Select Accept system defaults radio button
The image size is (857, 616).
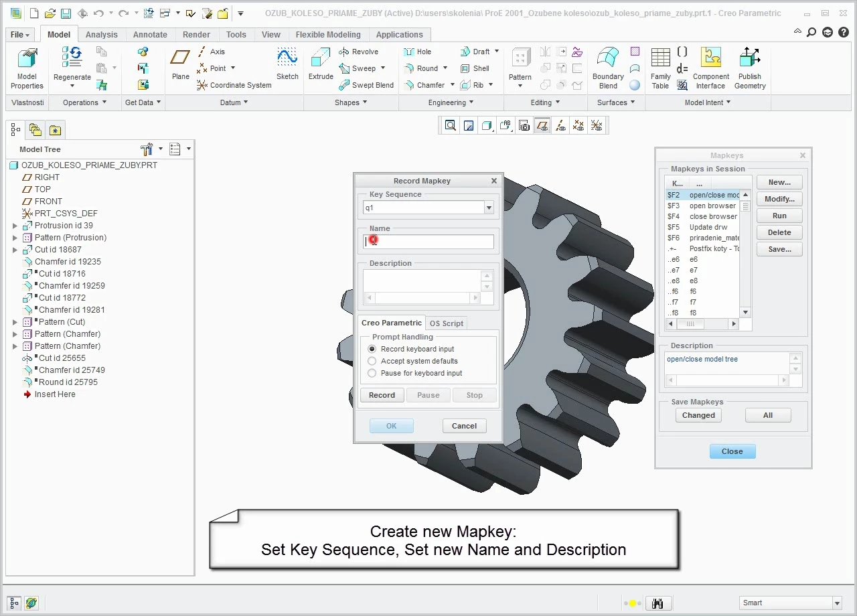[x=372, y=361]
